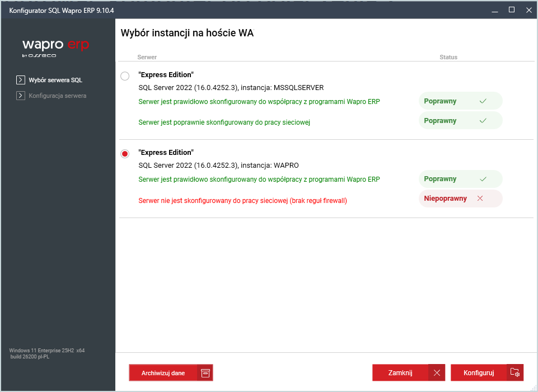
Task: Click the Konfiguruj button
Action: pos(487,373)
